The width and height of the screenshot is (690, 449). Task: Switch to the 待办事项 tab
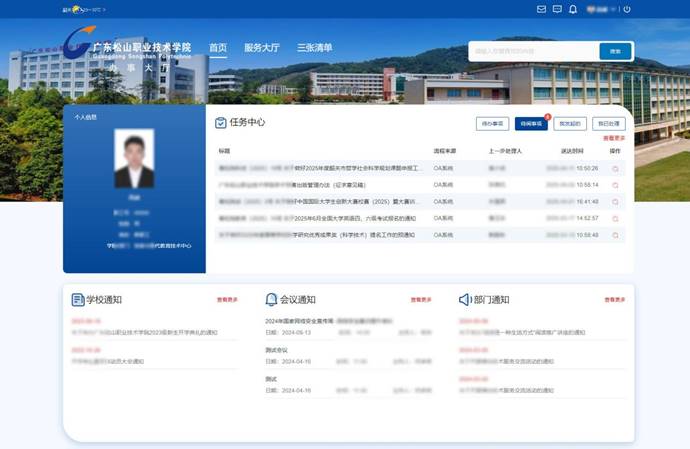coord(492,124)
